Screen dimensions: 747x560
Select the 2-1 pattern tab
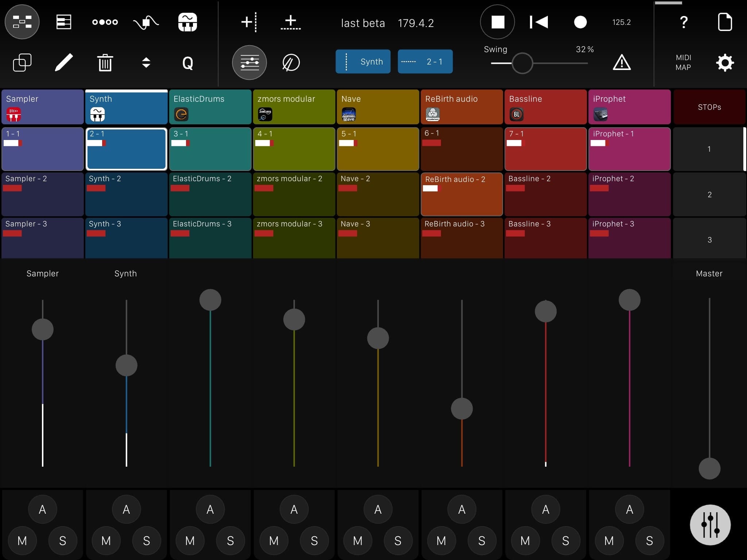pos(425,62)
